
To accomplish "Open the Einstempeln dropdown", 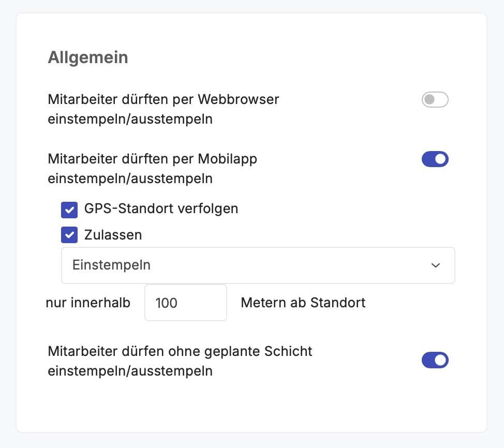I will pos(258,265).
